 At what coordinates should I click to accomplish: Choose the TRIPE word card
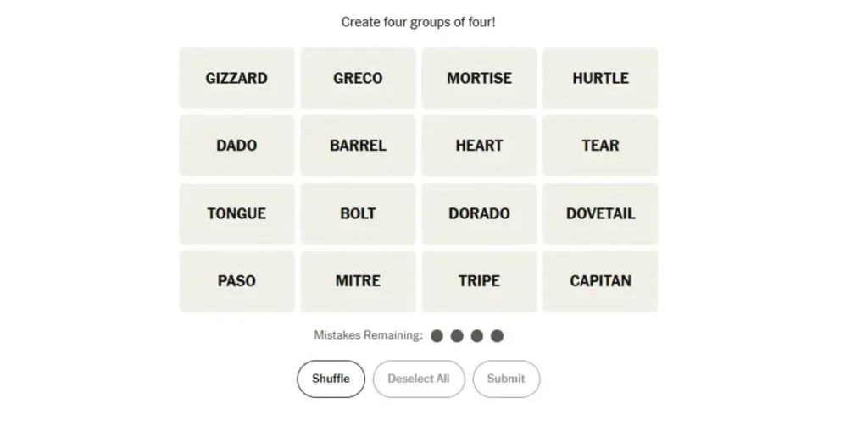tap(479, 281)
